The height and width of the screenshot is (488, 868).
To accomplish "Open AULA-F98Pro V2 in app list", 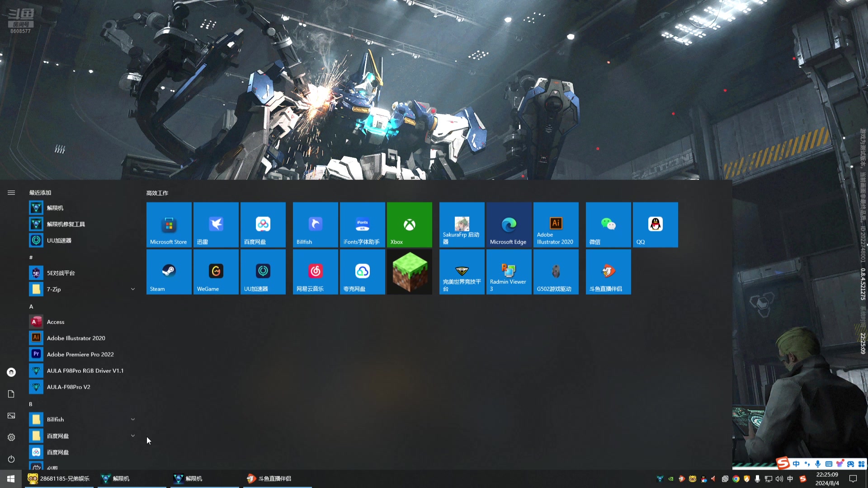I will (82, 387).
